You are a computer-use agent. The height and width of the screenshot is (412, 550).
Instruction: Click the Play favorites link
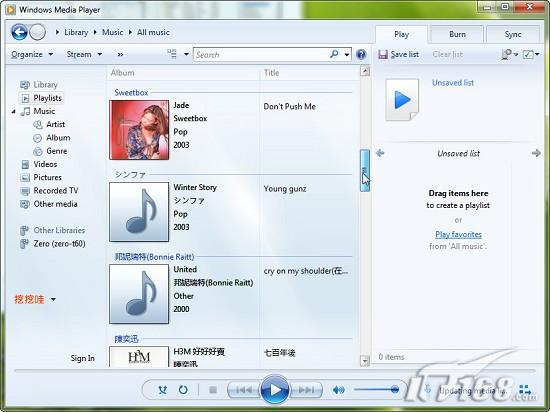[458, 234]
